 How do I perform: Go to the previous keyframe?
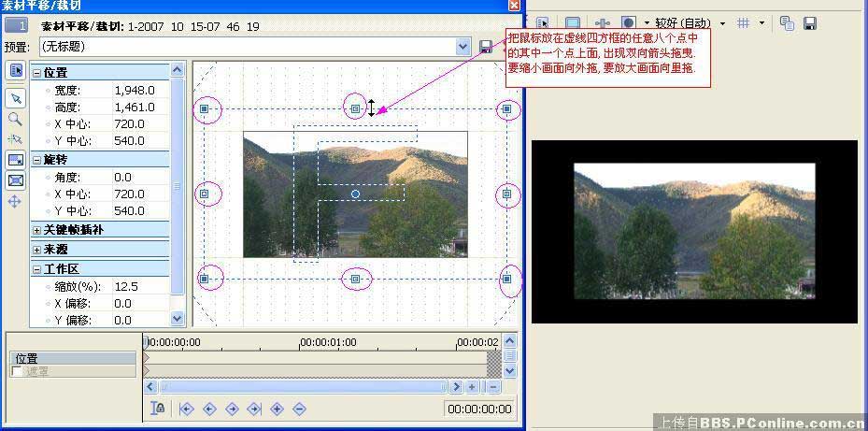[x=209, y=409]
